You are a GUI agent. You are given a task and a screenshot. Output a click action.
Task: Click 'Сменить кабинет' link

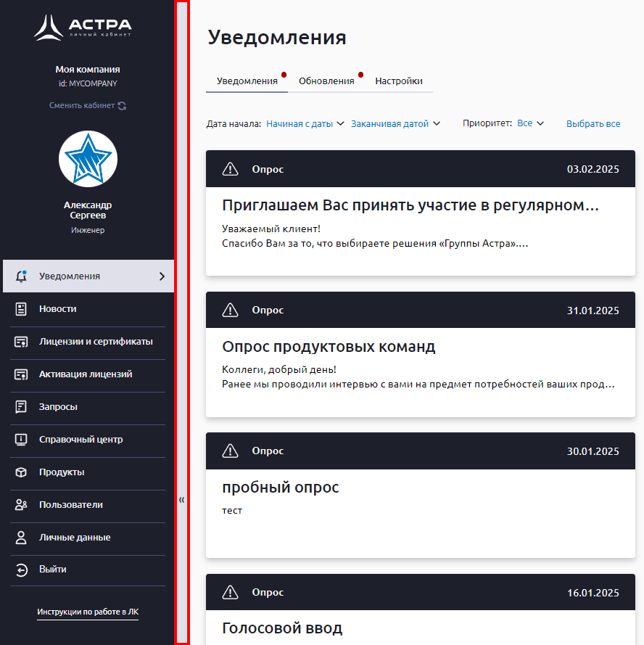click(x=87, y=106)
